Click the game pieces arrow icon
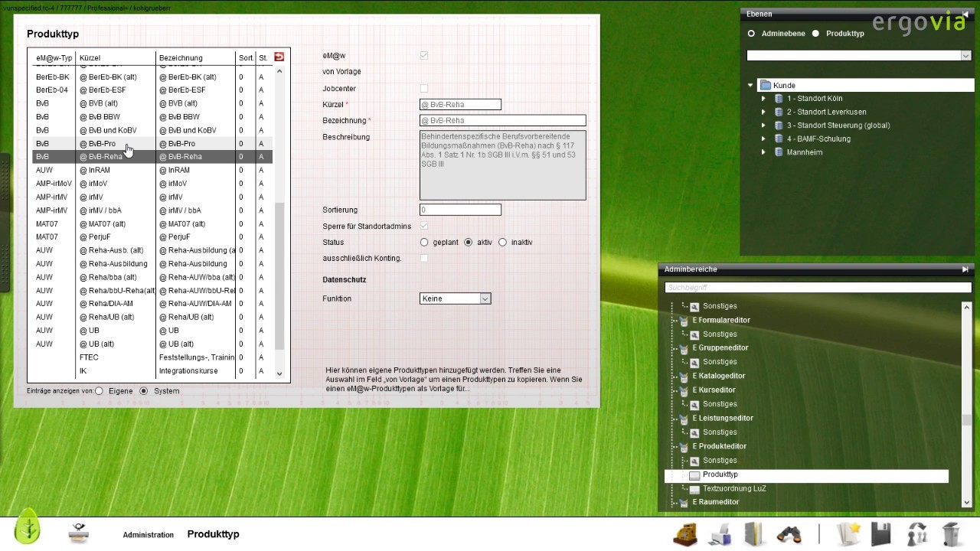The image size is (980, 551). (916, 533)
